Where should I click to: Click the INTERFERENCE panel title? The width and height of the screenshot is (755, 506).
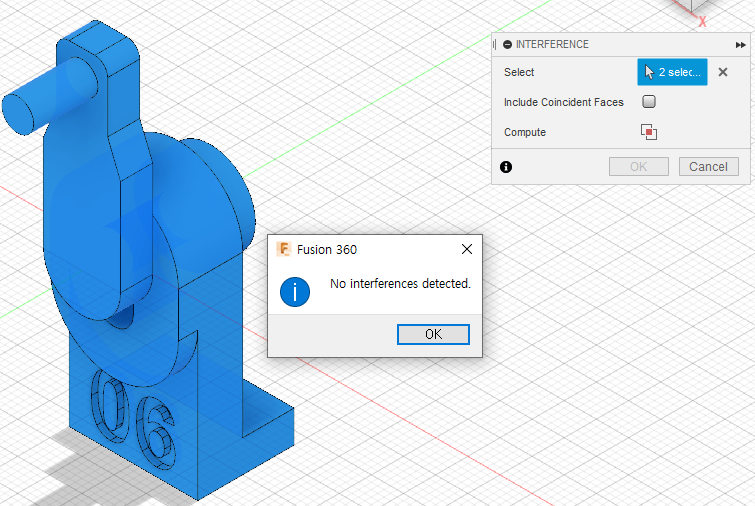coord(552,44)
